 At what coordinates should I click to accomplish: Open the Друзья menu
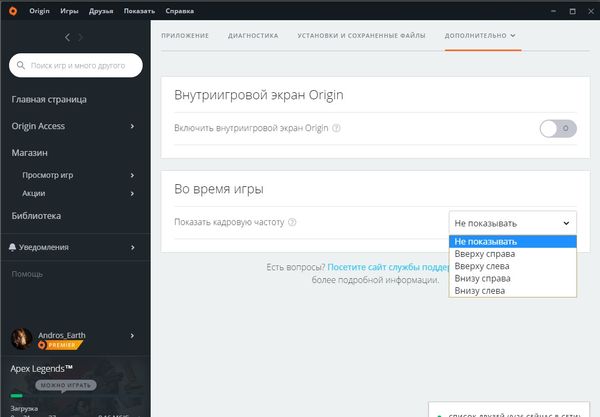click(x=101, y=11)
